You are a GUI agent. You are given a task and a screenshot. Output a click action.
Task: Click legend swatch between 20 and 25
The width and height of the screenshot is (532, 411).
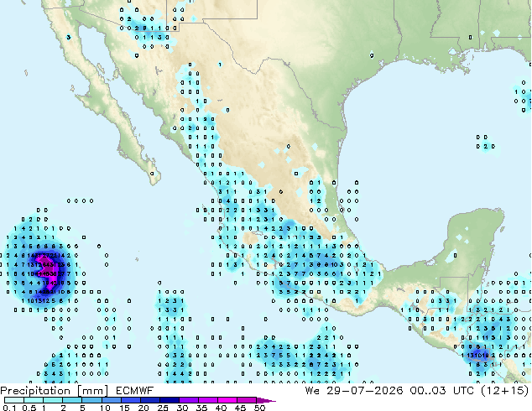pyautogui.click(x=149, y=400)
